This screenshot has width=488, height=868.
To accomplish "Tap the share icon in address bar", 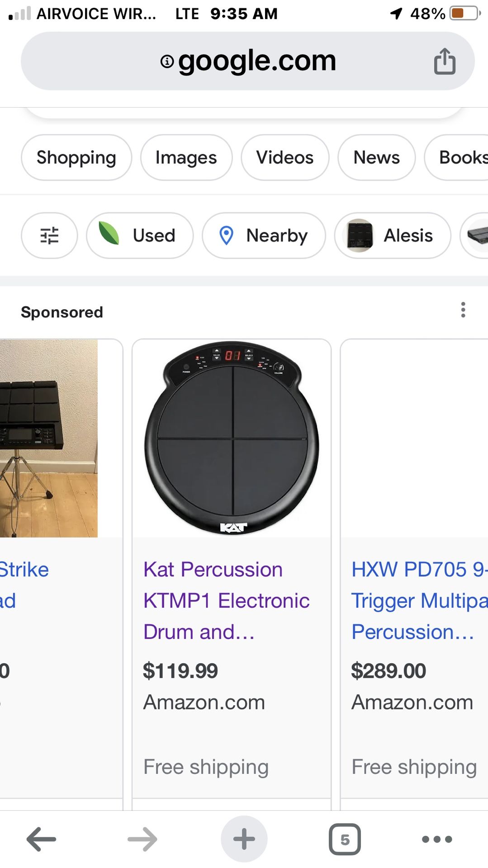I will click(x=445, y=61).
